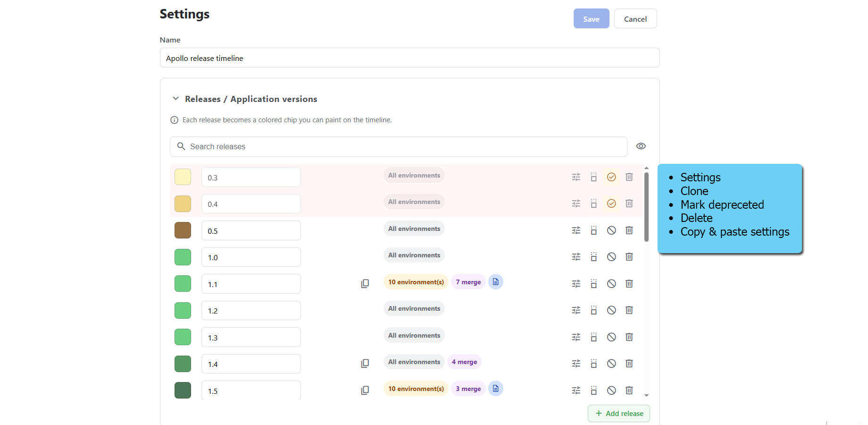Focus the Search releases field
The image size is (868, 425).
pos(399,146)
